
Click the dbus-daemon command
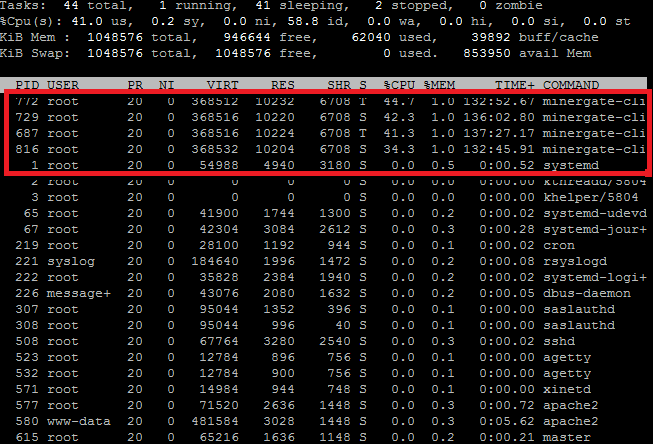tap(586, 293)
